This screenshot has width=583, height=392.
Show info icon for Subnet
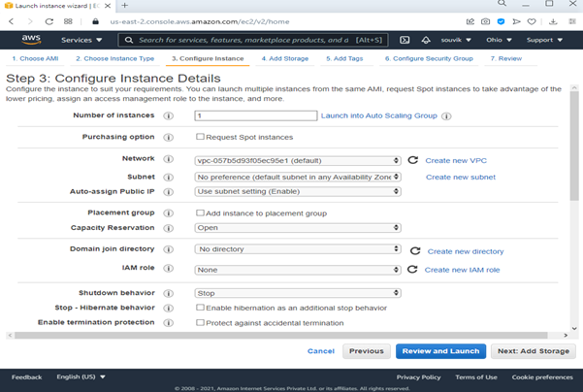(169, 177)
